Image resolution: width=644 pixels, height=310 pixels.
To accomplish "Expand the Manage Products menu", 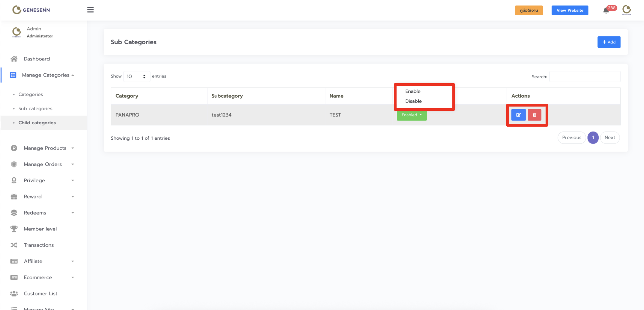I will [45, 148].
